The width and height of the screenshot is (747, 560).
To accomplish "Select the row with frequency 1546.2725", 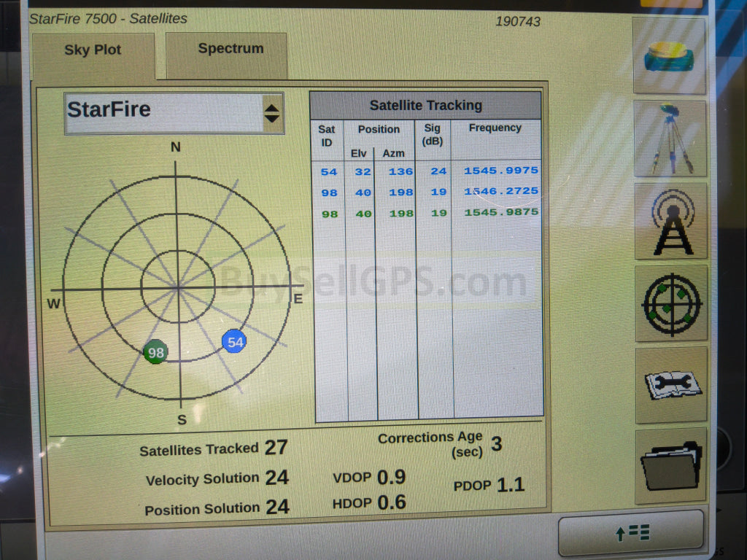I will [x=429, y=192].
